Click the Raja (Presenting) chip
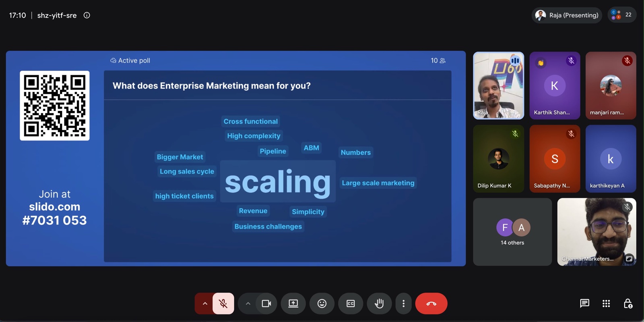This screenshot has height=322, width=644. [x=567, y=15]
